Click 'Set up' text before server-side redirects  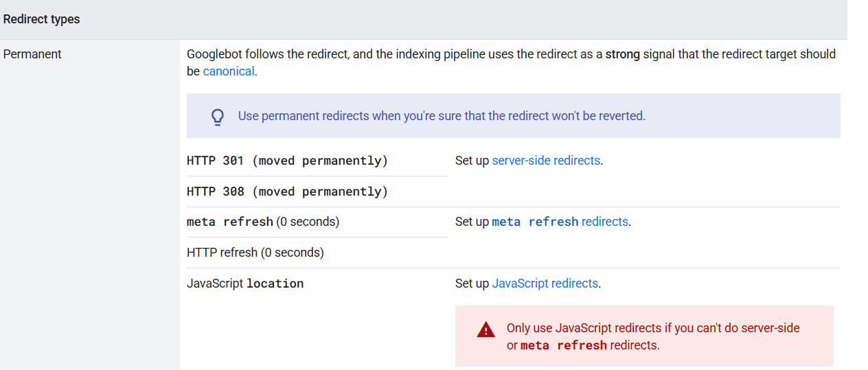point(472,161)
